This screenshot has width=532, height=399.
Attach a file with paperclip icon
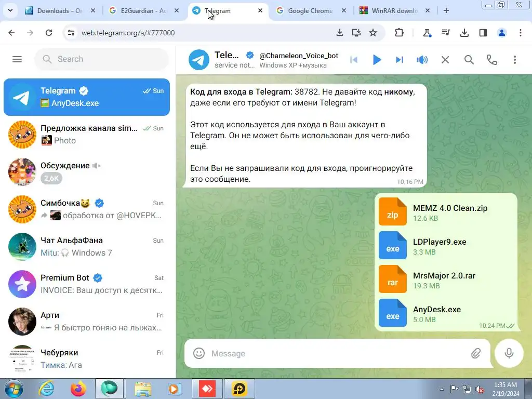[476, 353]
